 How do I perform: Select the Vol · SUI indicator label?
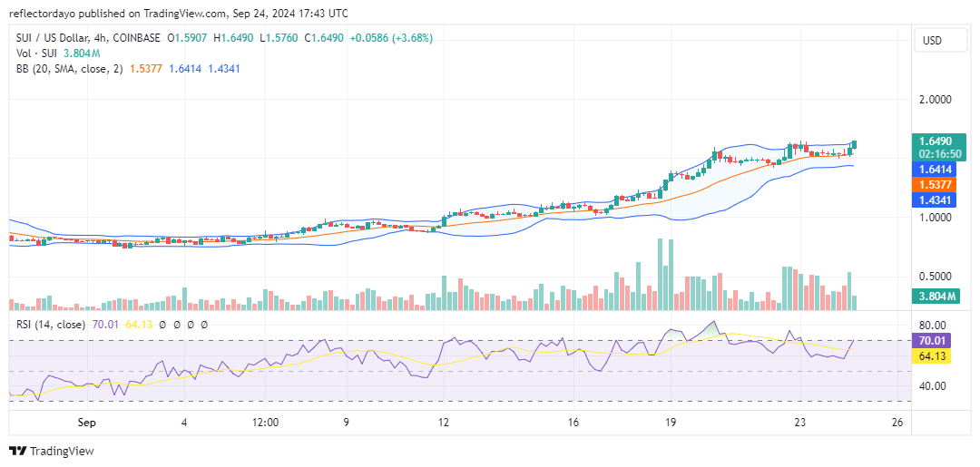(x=35, y=54)
